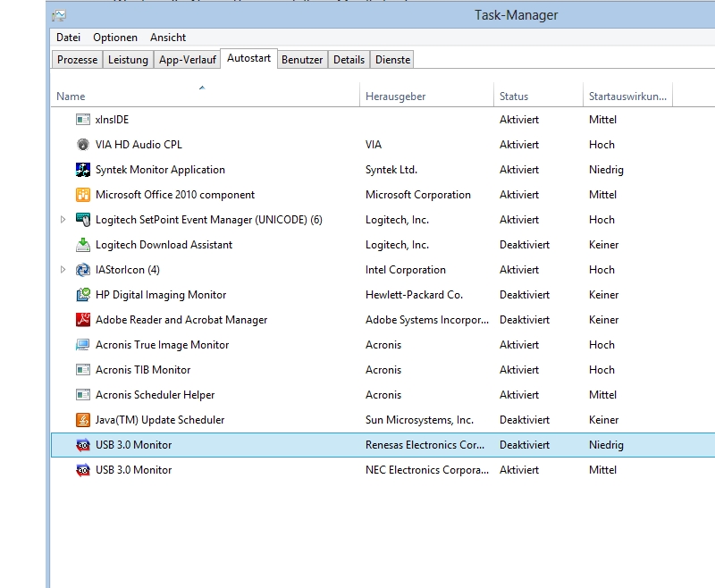Click the Task-Manager title bar icon
715x588 pixels.
59,15
